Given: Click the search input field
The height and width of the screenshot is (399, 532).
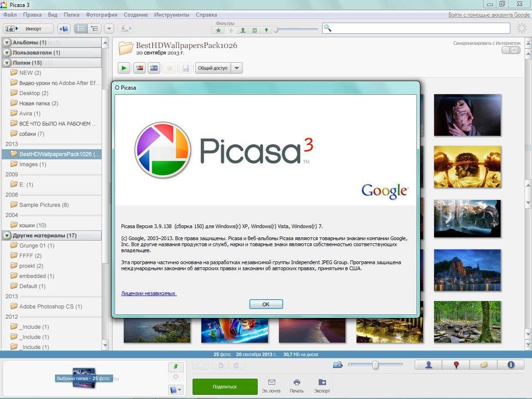Looking at the screenshot, I should tap(416, 28).
